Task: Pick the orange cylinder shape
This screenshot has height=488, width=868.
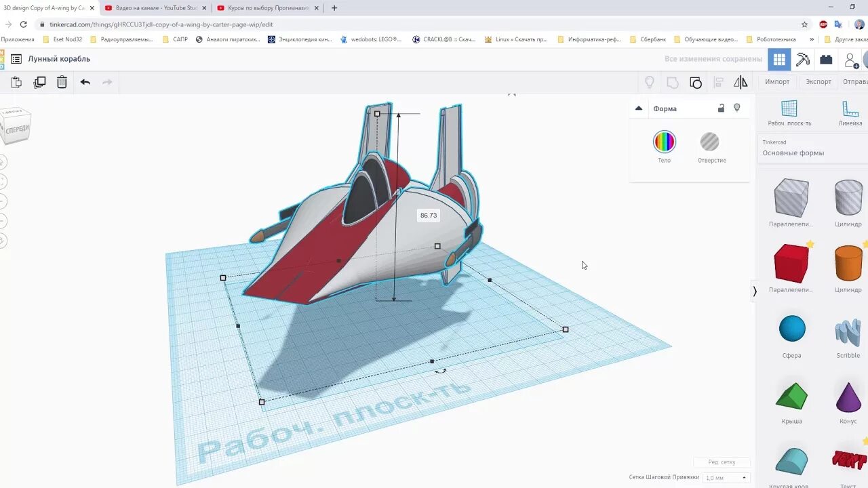Action: [849, 263]
